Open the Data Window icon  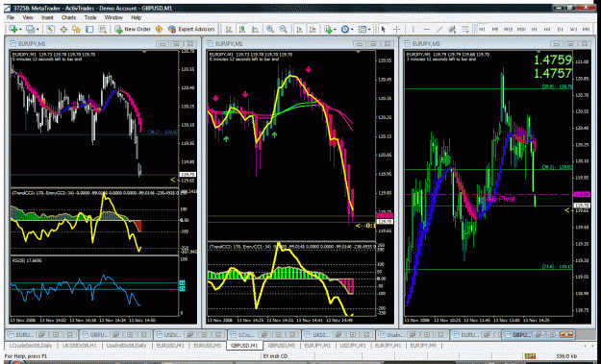(x=63, y=29)
